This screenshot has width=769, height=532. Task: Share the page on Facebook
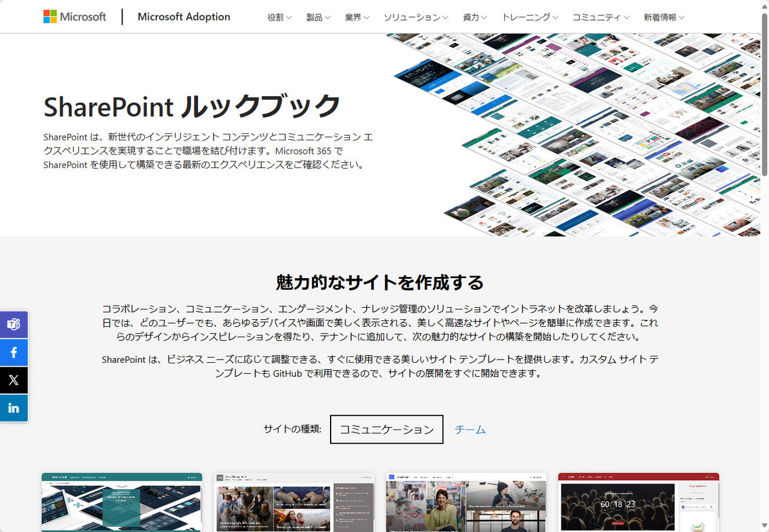[x=13, y=353]
